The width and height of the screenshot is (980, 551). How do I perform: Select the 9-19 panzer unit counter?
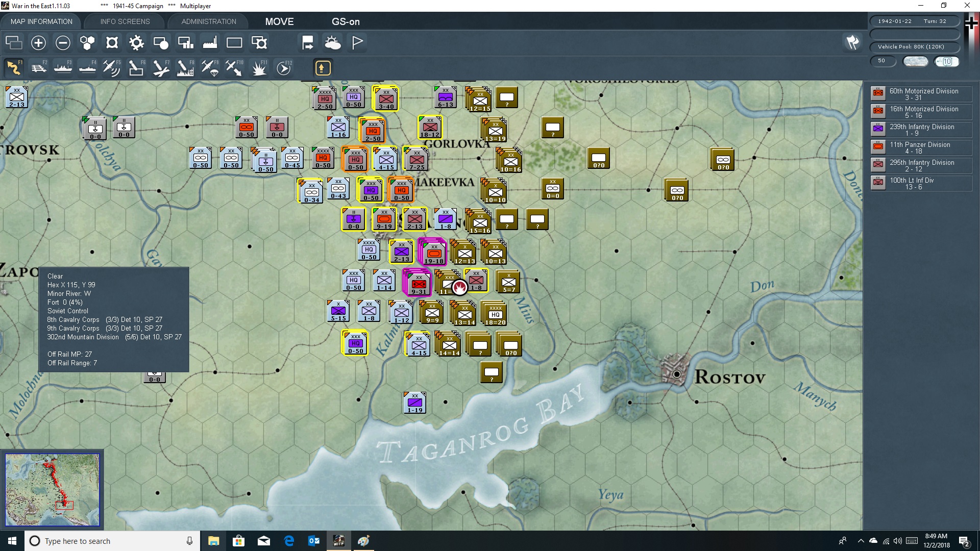(384, 219)
